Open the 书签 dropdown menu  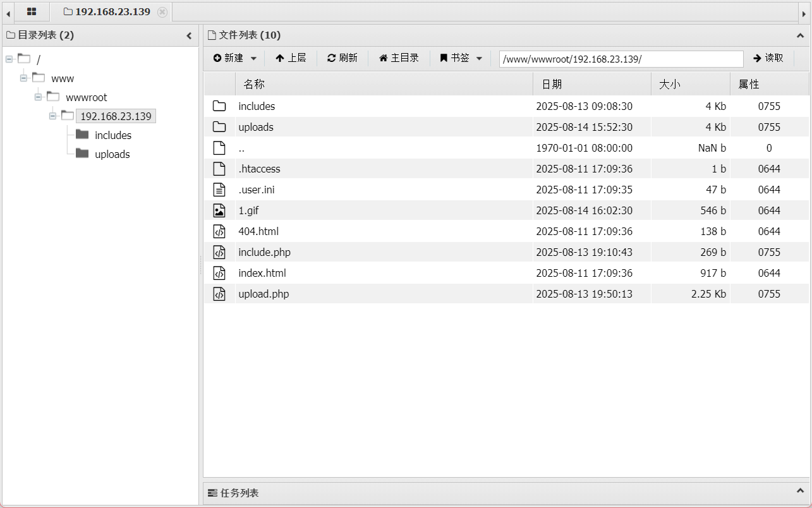479,57
